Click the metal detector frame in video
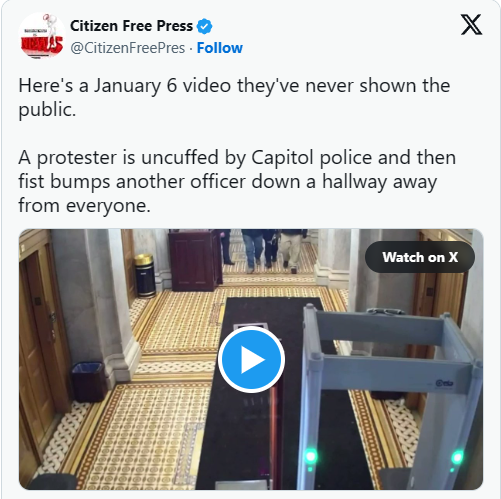501x499 pixels. tap(390, 393)
